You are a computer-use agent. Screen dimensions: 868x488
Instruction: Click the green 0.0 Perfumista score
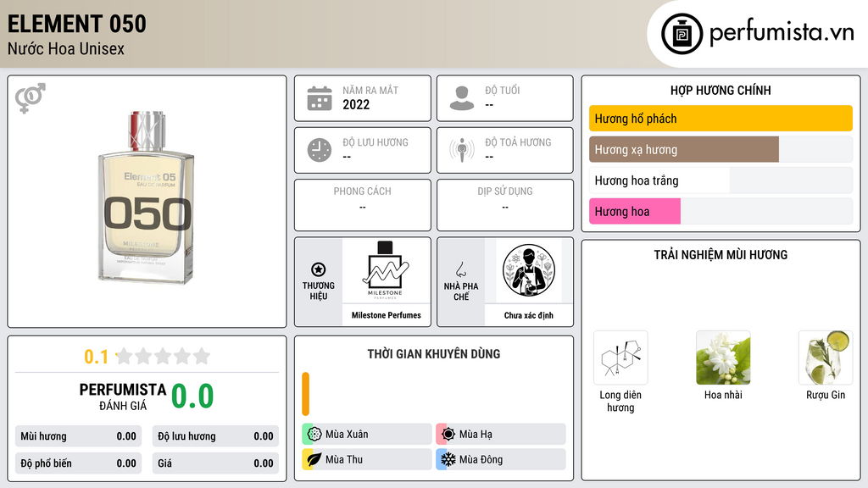coord(192,396)
